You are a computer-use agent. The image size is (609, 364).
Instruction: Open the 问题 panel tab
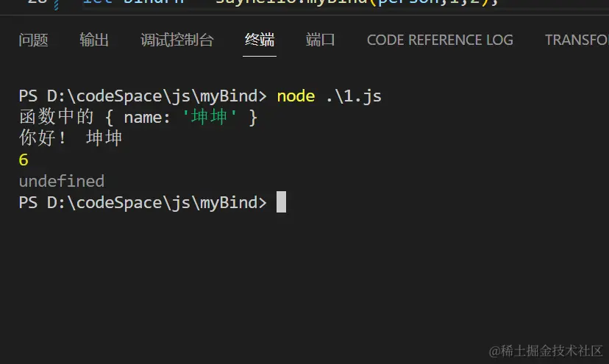tap(33, 40)
